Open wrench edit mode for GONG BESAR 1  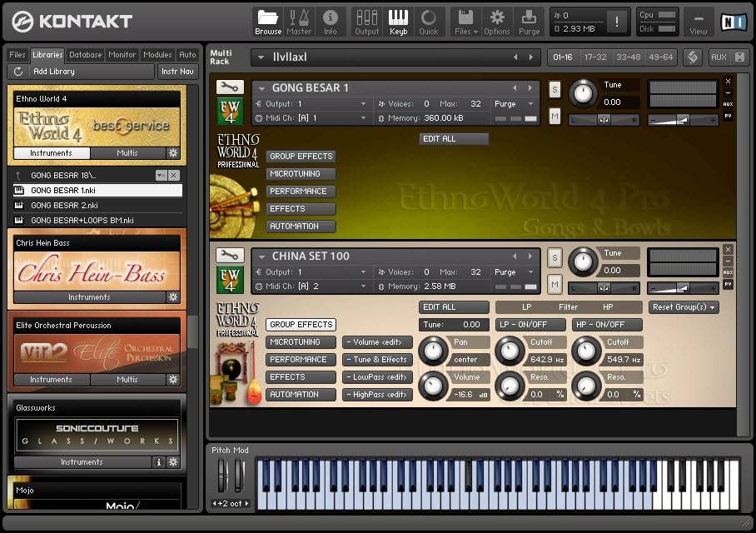click(229, 87)
